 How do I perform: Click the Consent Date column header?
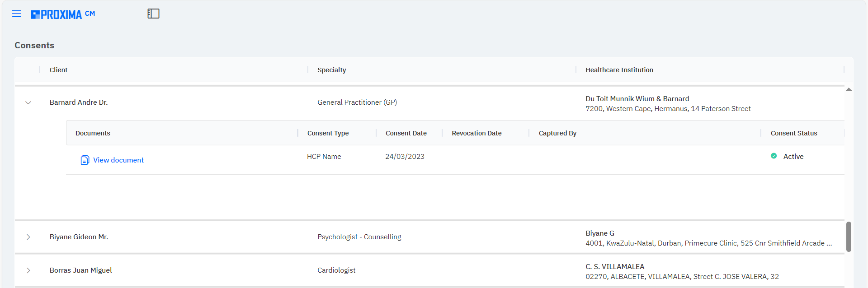coord(406,133)
